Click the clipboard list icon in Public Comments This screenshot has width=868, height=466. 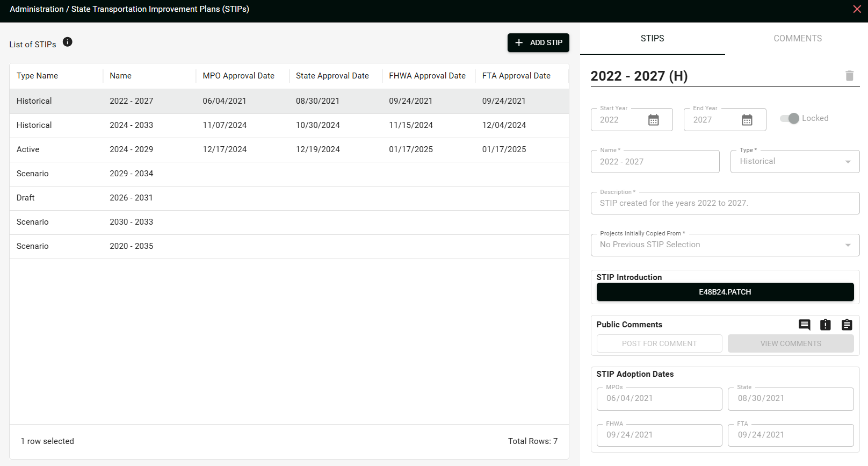[847, 325]
